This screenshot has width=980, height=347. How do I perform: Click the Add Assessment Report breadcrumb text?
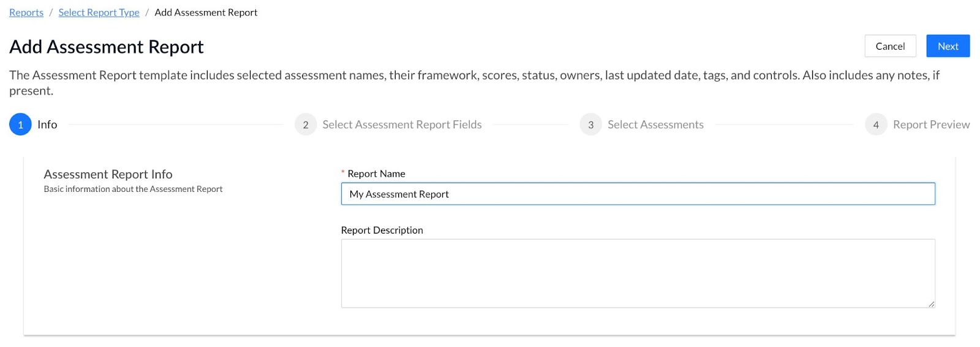point(206,12)
